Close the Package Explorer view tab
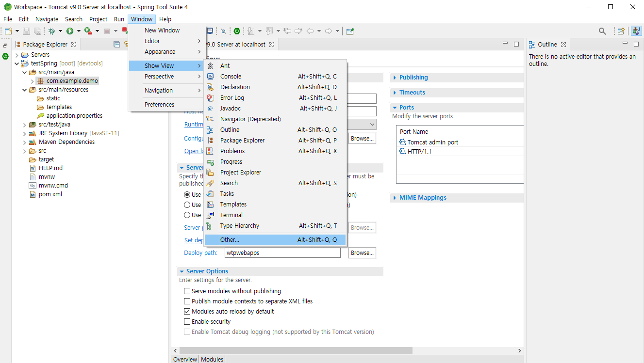Screen dimensions: 644x363 [74, 44]
